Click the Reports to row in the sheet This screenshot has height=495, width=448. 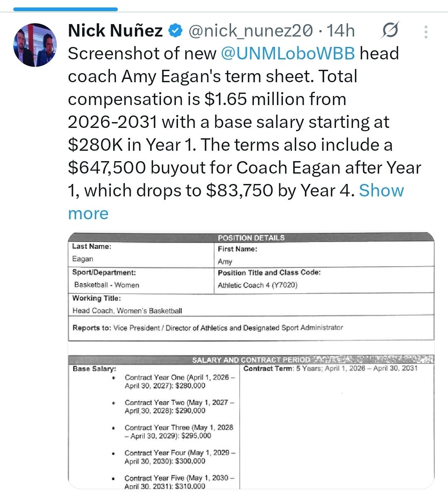tap(207, 328)
